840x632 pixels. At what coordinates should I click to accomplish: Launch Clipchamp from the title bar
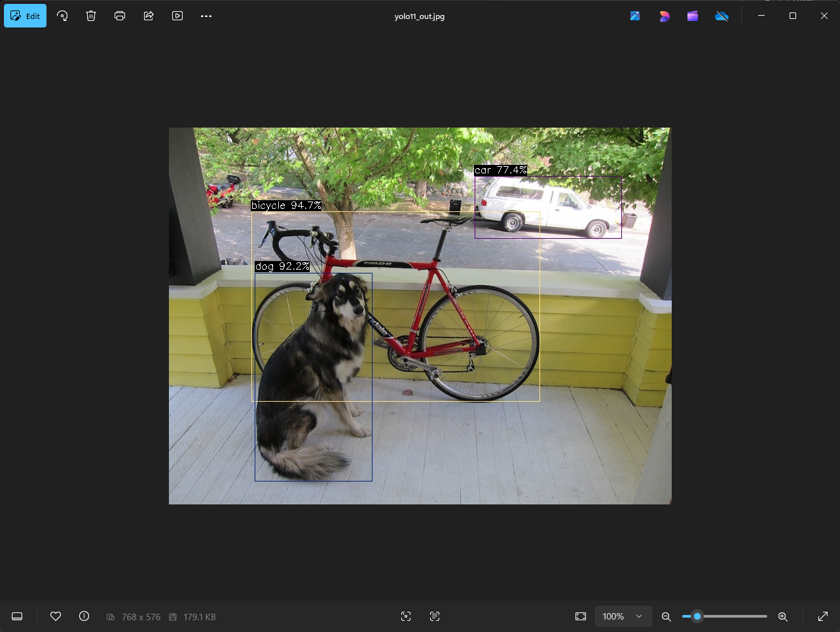pos(693,16)
